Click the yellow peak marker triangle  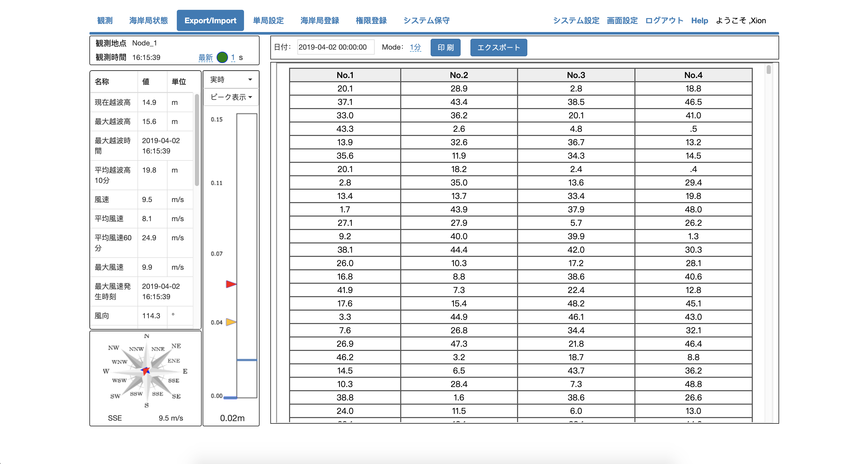(231, 322)
